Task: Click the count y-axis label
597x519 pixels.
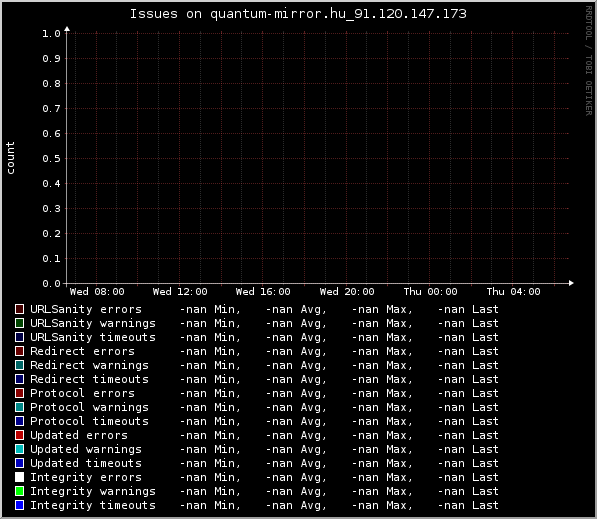Action: pos(10,158)
